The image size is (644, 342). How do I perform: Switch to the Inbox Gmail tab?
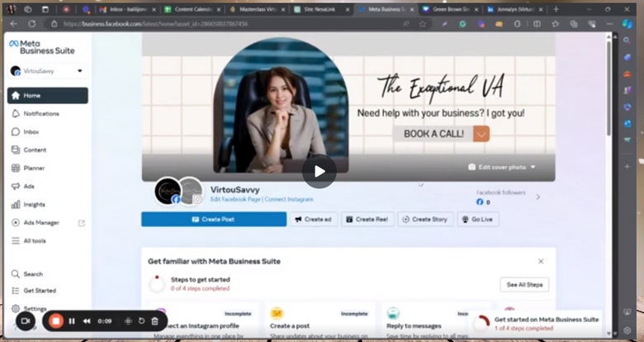point(128,9)
